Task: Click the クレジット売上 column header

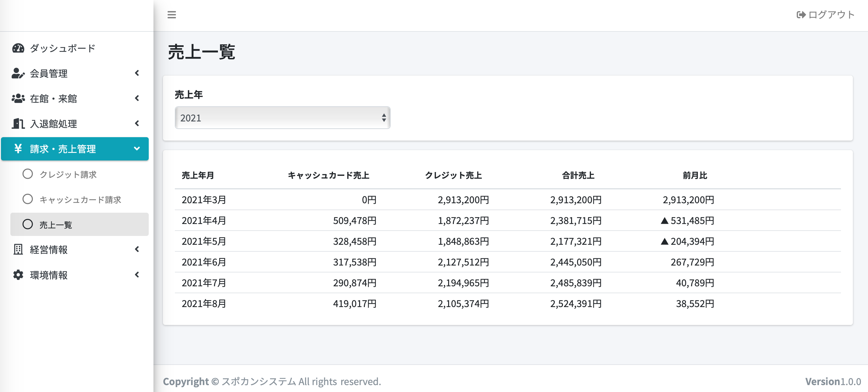Action: 453,175
